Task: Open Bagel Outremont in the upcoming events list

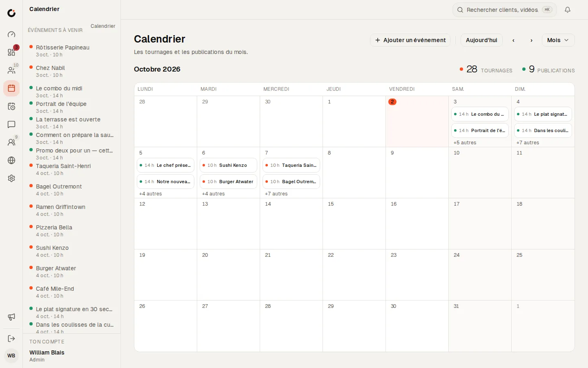Action: pyautogui.click(x=72, y=190)
